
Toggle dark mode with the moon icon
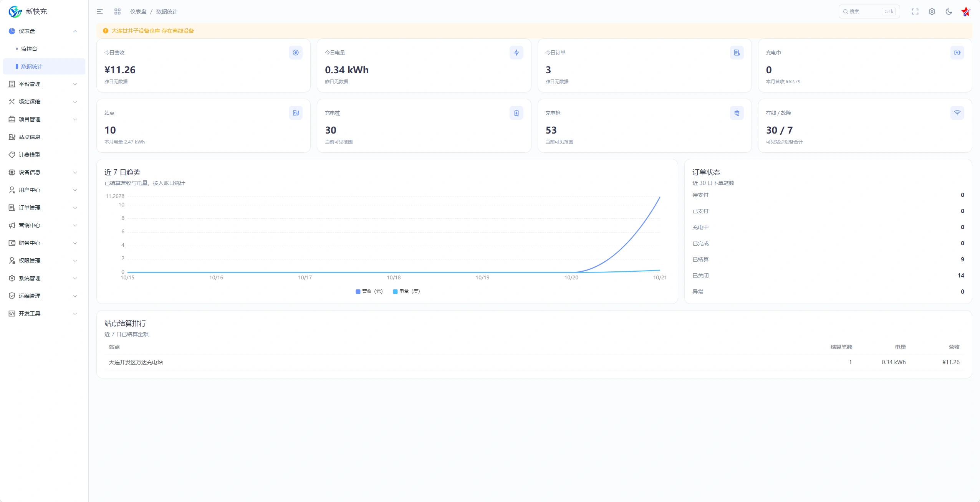click(949, 12)
